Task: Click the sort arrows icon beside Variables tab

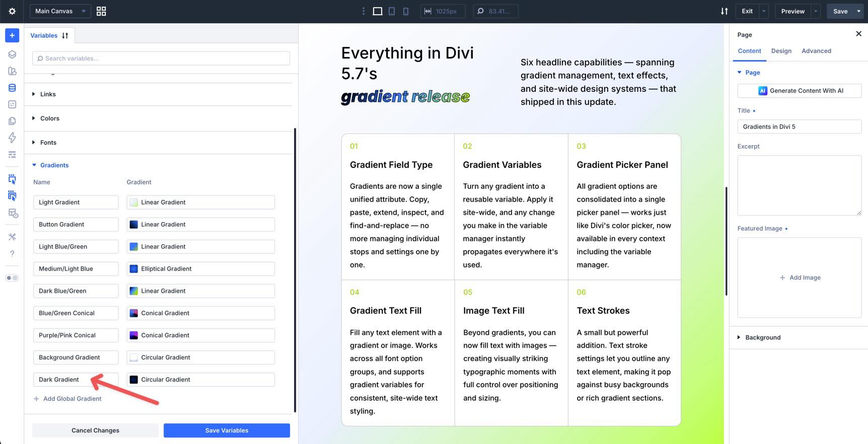Action: click(65, 36)
